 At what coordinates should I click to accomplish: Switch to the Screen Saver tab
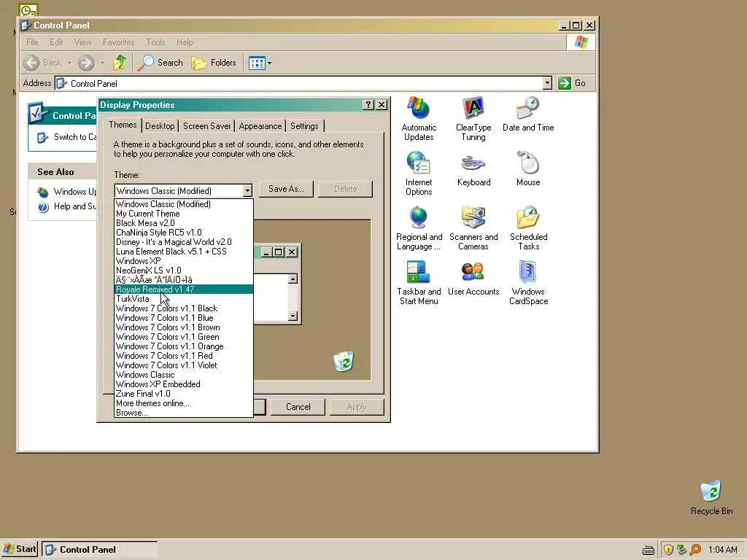click(206, 126)
